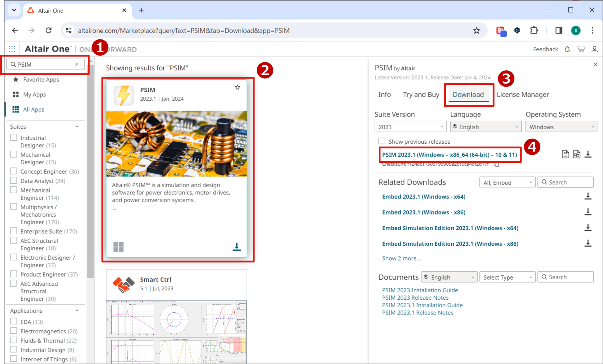Copy the checksum with the copy icon
The height and width of the screenshot is (364, 603).
[x=497, y=164]
